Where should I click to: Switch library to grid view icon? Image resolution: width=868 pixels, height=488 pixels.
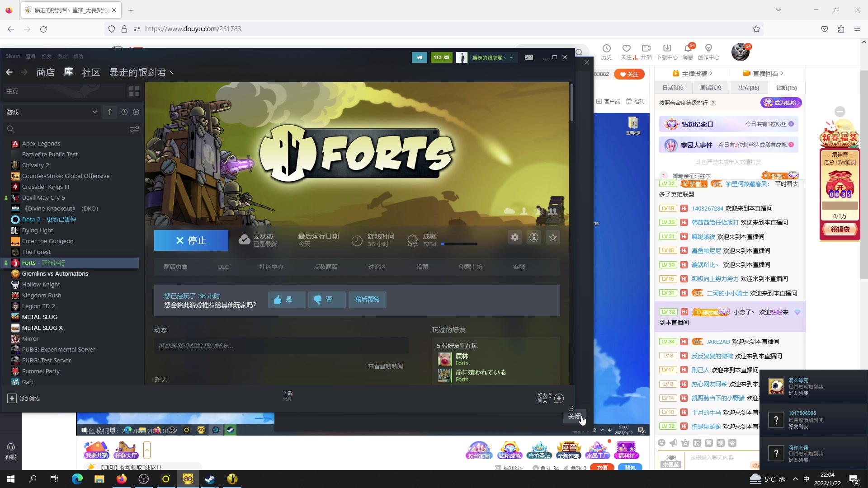(x=134, y=91)
